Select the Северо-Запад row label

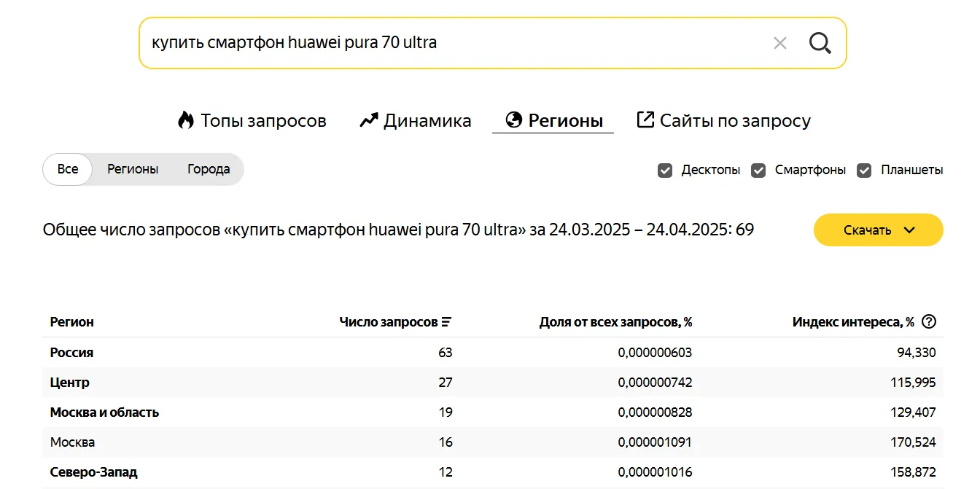tap(93, 472)
